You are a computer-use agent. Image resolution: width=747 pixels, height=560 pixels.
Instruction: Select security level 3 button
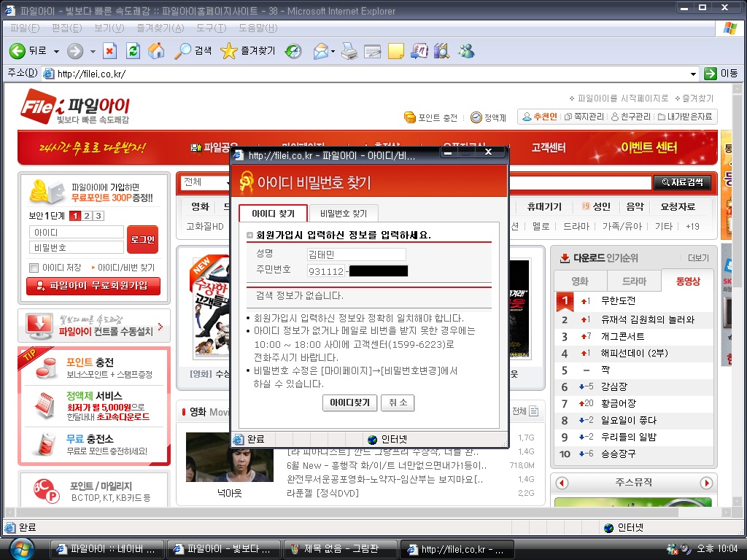98,216
